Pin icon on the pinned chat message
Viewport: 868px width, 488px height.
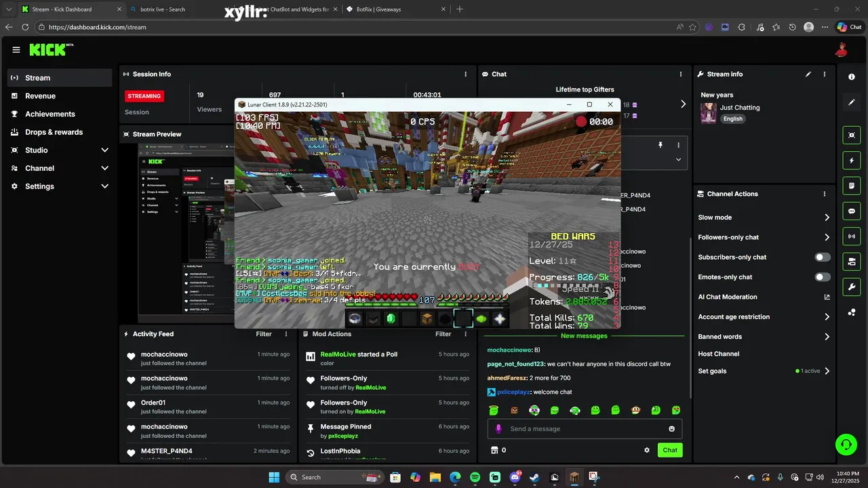tap(660, 145)
